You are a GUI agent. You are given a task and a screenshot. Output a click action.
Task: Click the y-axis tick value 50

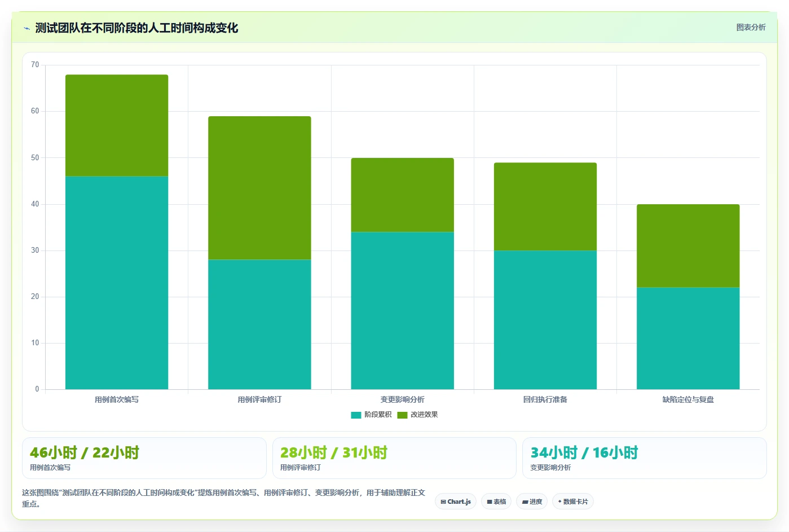(35, 158)
